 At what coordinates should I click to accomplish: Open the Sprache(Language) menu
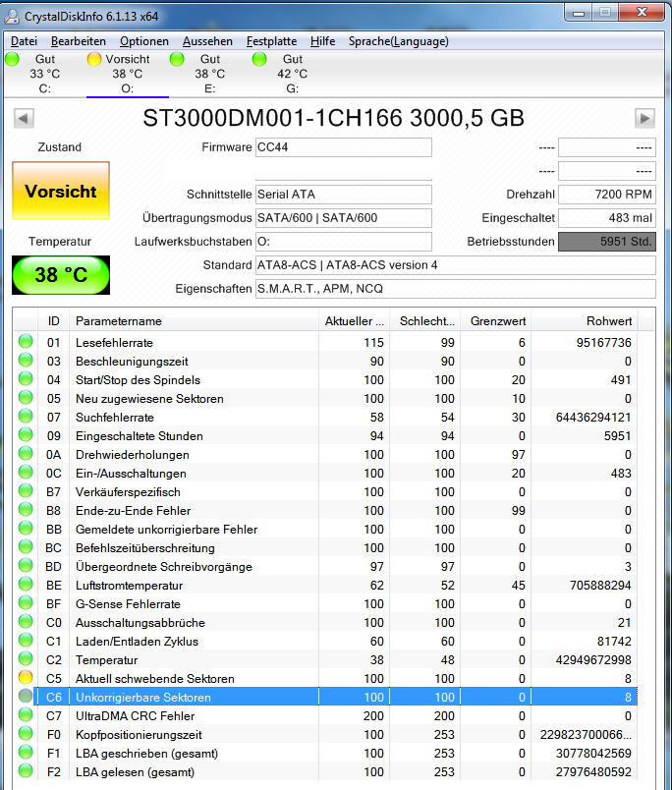[399, 41]
